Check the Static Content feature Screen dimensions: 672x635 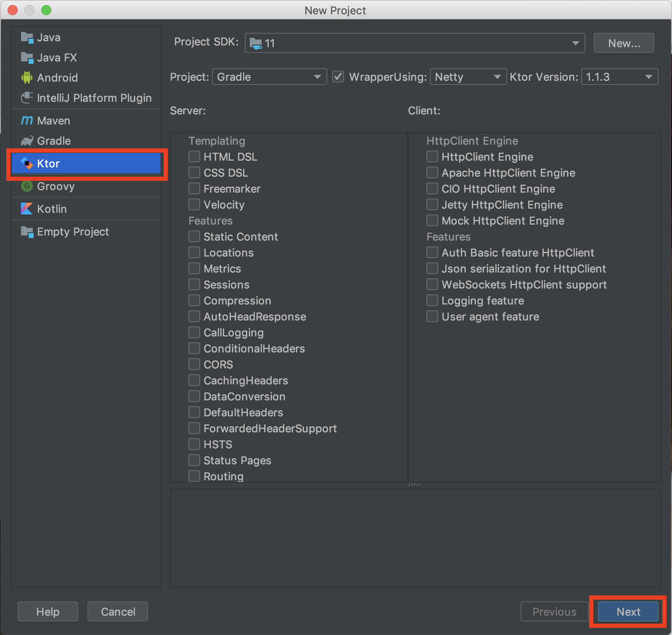(194, 237)
